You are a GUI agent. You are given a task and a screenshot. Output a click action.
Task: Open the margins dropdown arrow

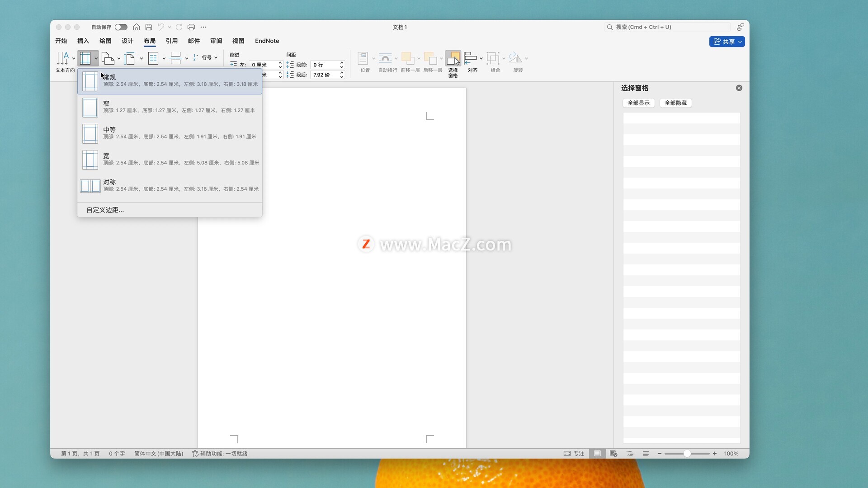pyautogui.click(x=96, y=58)
